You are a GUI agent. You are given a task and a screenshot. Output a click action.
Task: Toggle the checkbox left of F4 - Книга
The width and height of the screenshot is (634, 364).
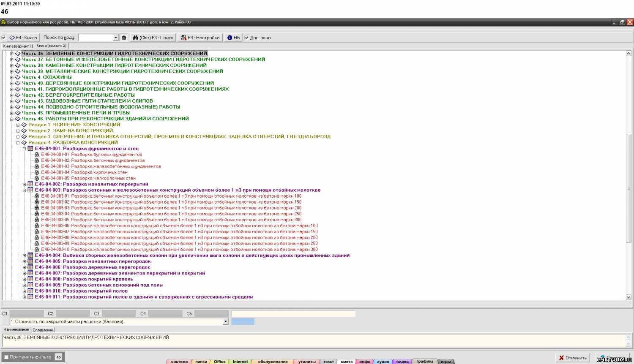click(x=3, y=38)
